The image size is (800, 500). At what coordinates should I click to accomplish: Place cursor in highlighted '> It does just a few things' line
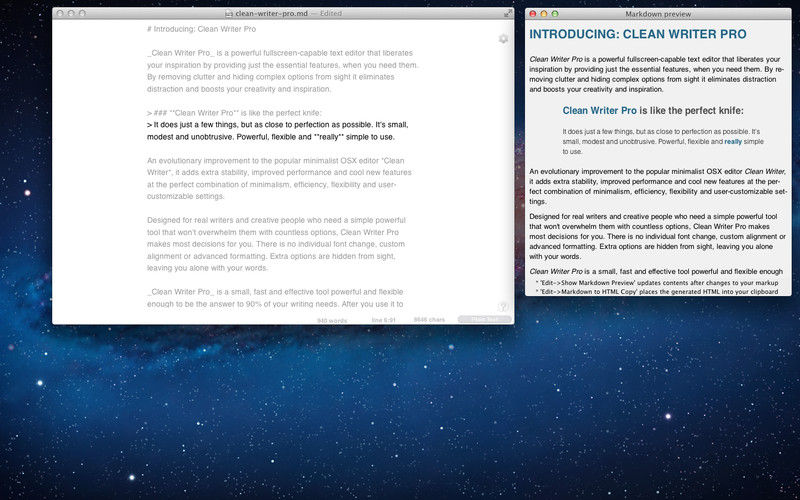pyautogui.click(x=278, y=131)
